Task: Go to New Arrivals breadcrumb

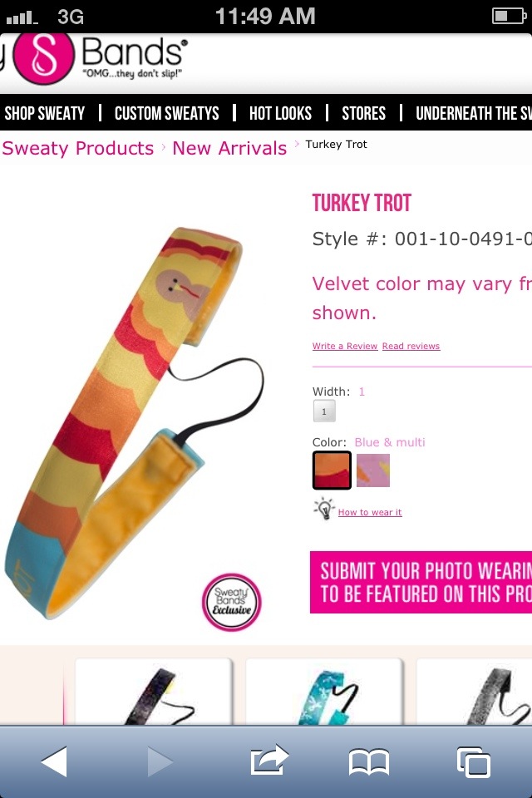Action: (x=229, y=148)
